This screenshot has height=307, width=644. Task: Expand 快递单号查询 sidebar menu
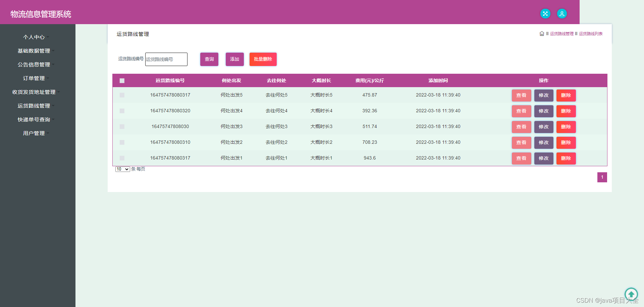(x=36, y=119)
